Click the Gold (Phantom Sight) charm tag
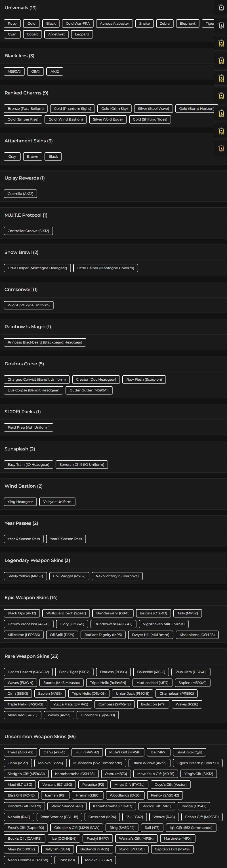 [x=73, y=108]
